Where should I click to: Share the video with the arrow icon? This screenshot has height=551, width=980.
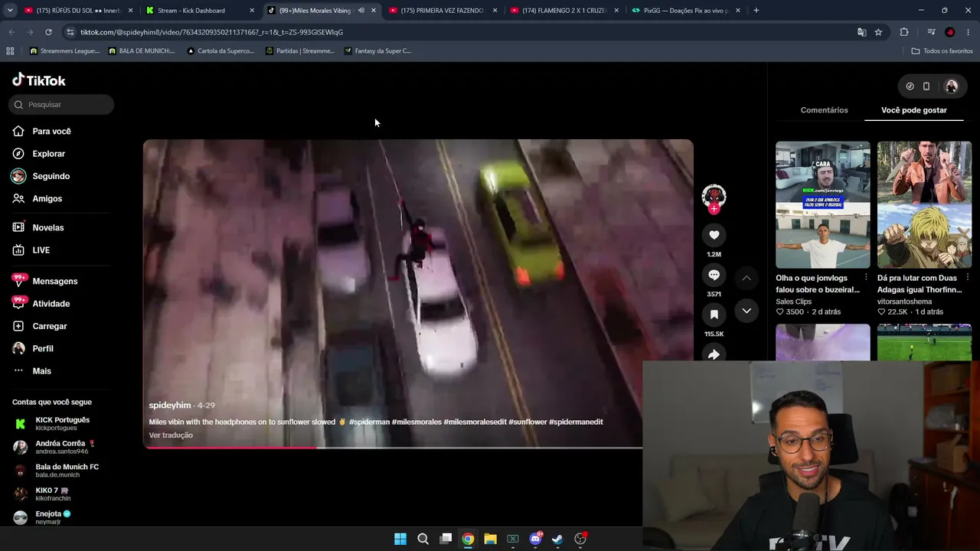point(714,354)
